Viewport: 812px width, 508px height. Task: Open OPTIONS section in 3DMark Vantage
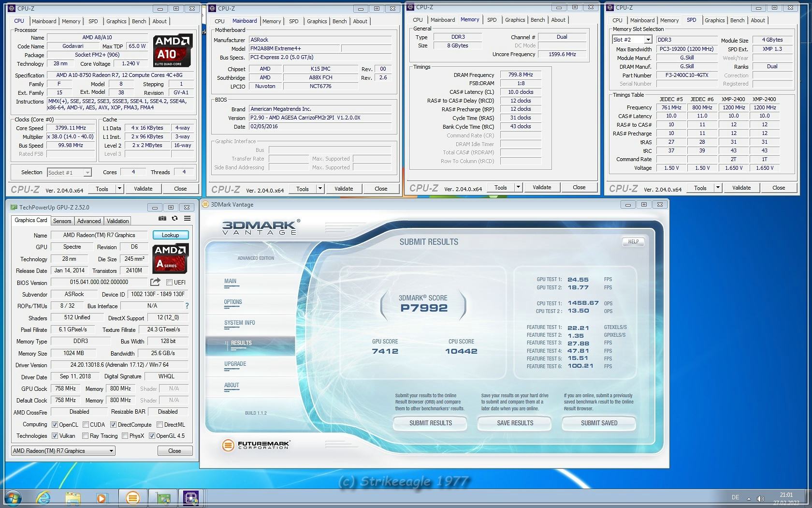tap(233, 302)
